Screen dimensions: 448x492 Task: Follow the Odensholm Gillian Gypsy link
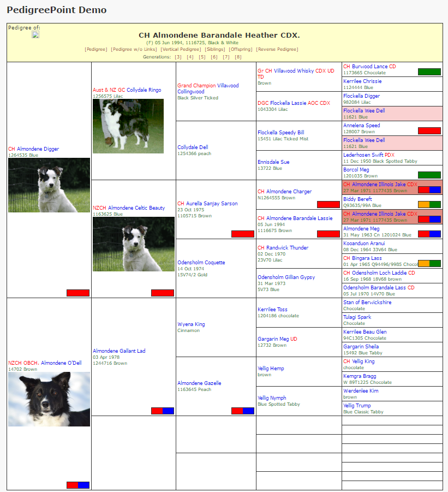tap(286, 277)
